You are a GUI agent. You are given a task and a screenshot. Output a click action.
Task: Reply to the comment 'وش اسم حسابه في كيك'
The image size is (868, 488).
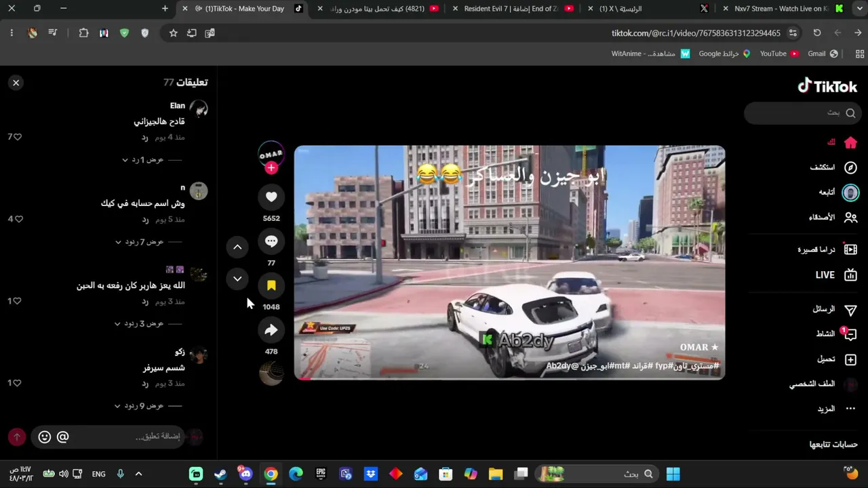pos(145,220)
